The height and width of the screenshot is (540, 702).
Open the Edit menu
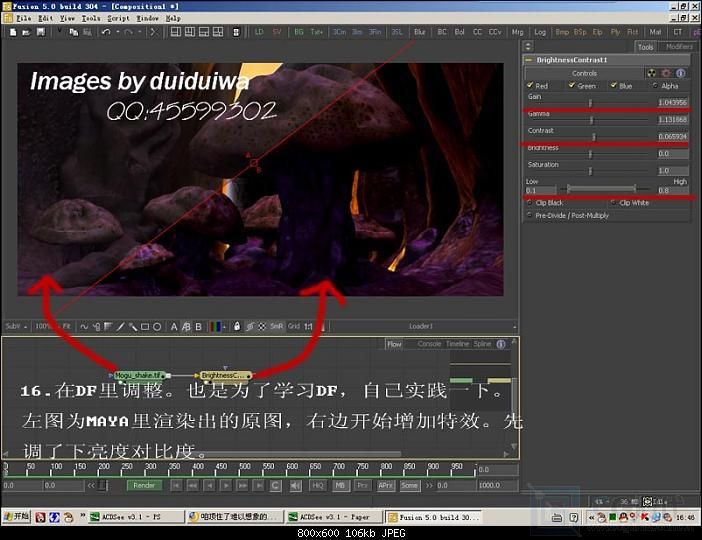(x=45, y=18)
